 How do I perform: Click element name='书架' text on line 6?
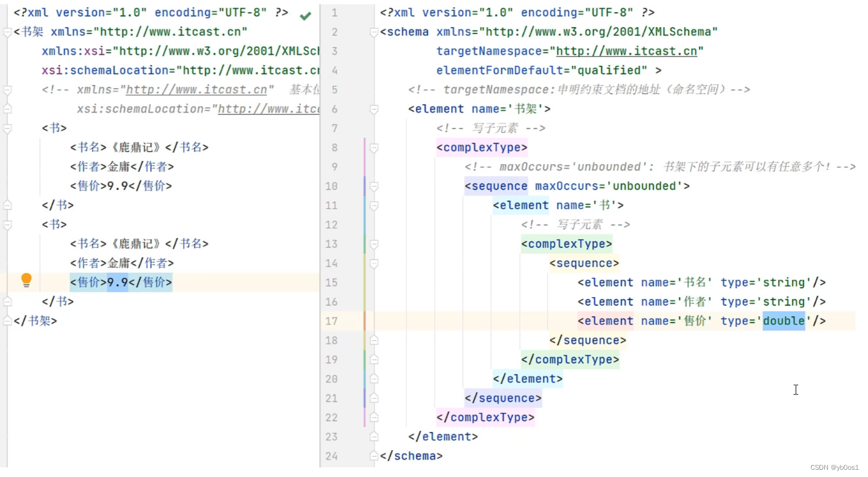coord(479,109)
